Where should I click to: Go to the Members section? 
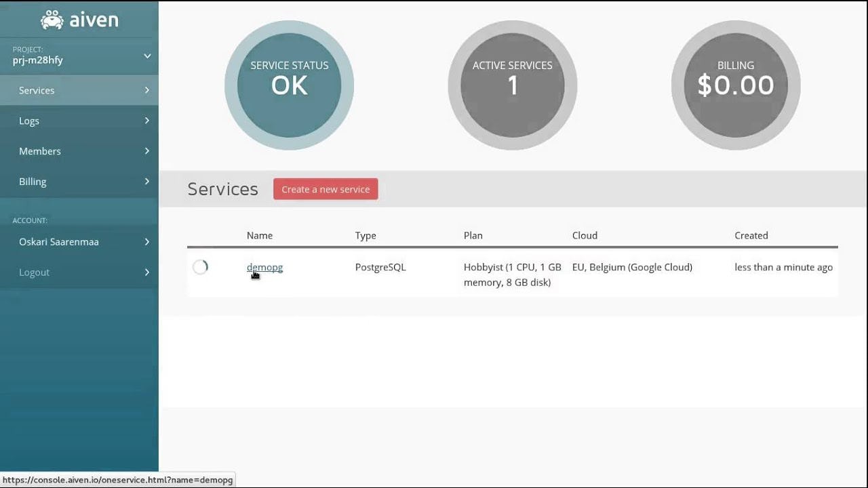click(x=79, y=151)
